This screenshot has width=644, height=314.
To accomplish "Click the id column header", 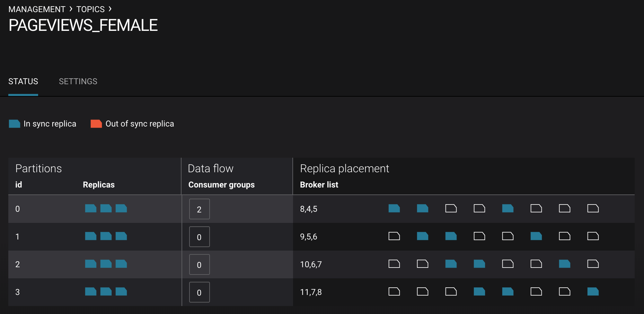I will point(19,185).
